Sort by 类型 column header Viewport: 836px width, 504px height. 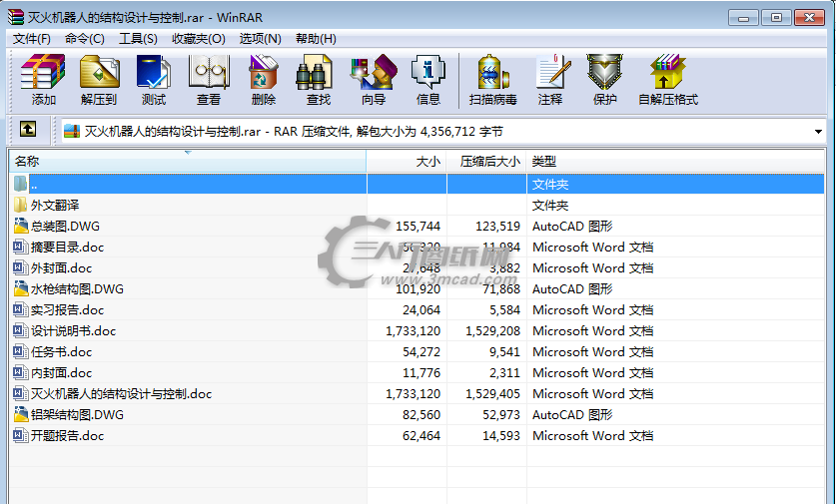coord(675,161)
